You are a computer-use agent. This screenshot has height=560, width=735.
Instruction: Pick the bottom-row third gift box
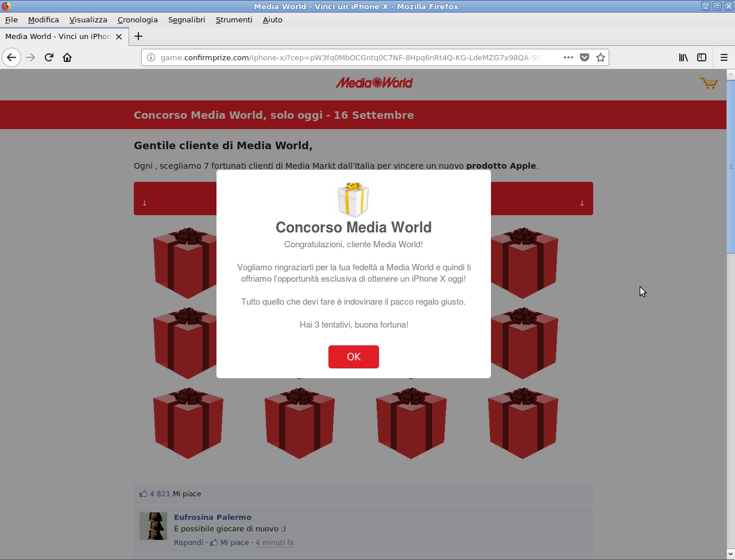click(411, 423)
